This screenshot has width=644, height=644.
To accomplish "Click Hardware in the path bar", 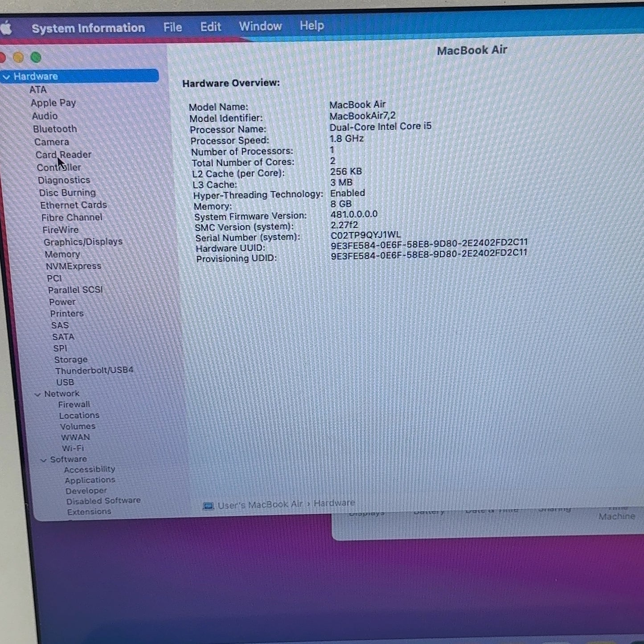I will 334,503.
